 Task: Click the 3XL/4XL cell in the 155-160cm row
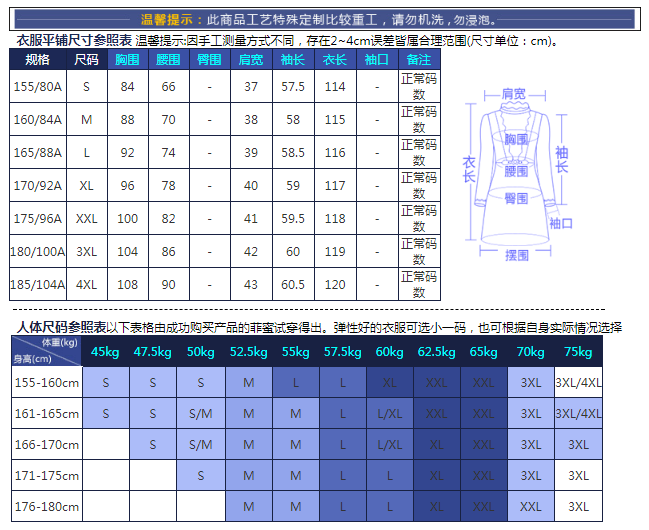[579, 382]
